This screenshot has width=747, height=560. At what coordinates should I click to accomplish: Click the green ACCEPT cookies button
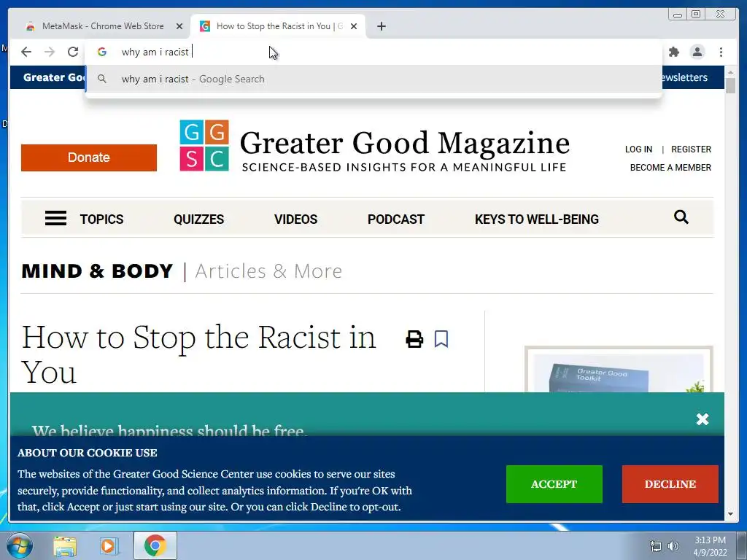point(554,484)
